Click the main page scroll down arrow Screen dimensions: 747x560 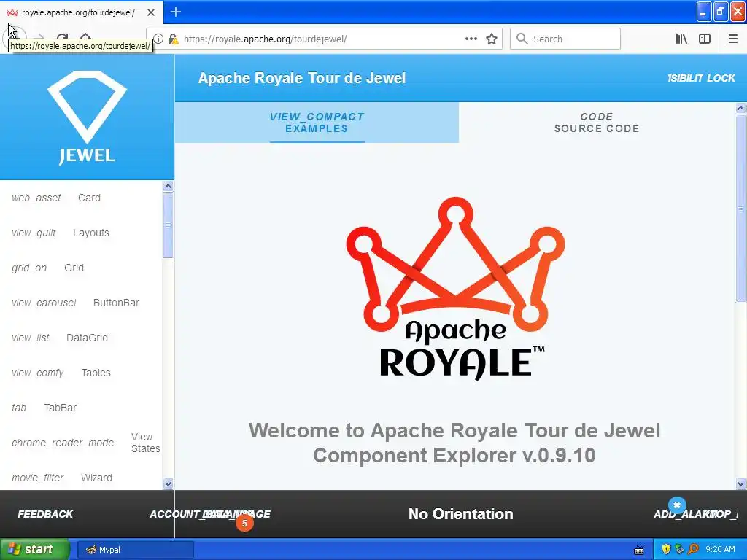pyautogui.click(x=741, y=484)
